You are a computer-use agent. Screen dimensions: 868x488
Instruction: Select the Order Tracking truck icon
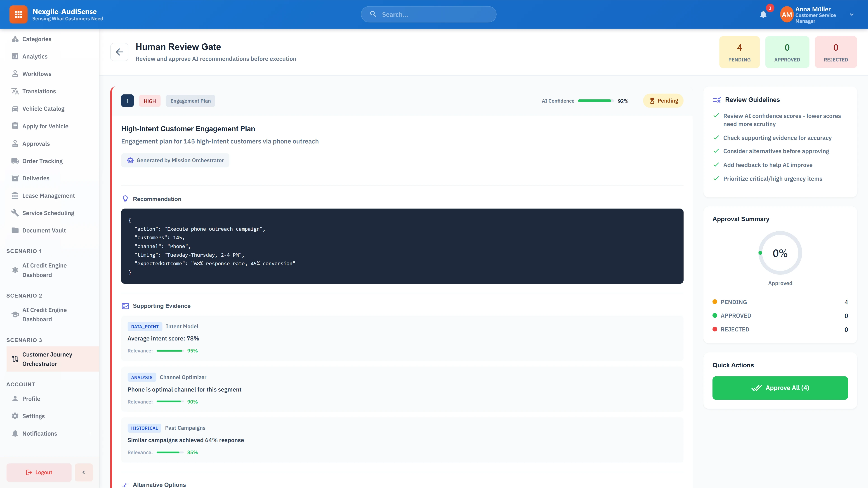15,161
